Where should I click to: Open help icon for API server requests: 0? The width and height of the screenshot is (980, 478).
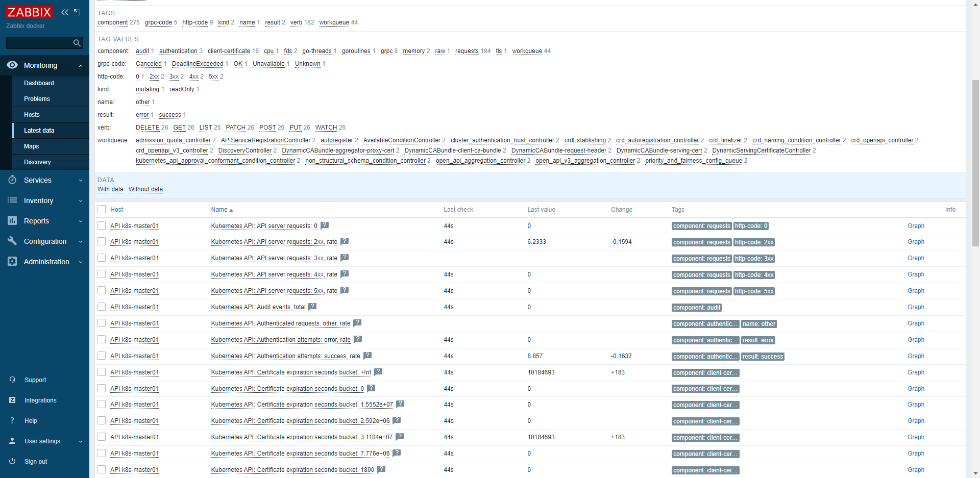tap(325, 225)
